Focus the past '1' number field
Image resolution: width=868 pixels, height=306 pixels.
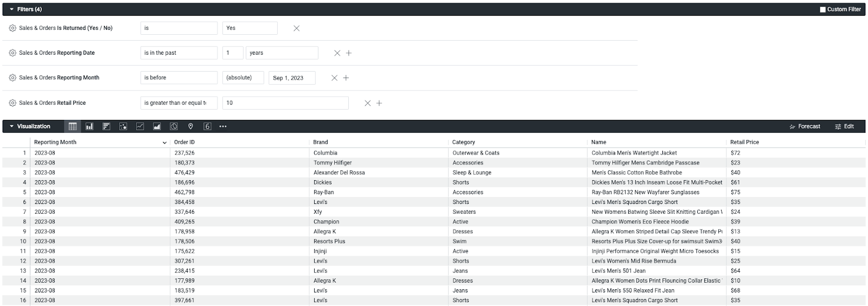233,53
